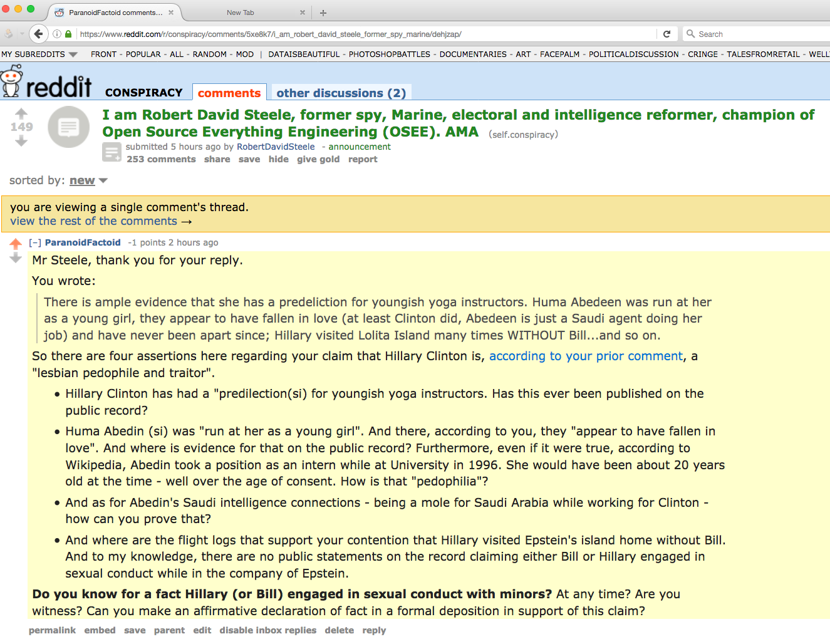
Task: Upvote the Robert David Steele AMA post
Action: 21,113
